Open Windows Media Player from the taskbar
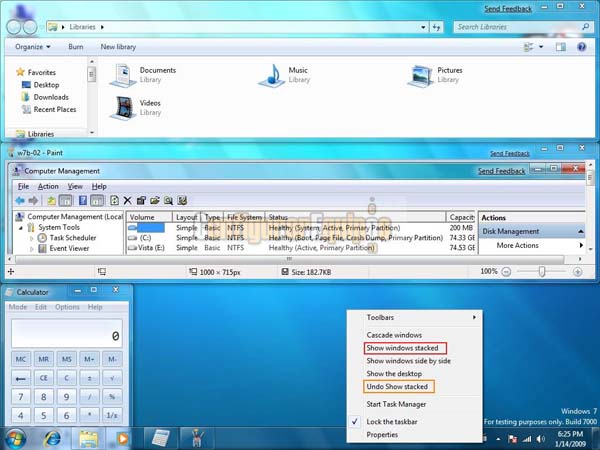Image resolution: width=600 pixels, height=450 pixels. (122, 439)
